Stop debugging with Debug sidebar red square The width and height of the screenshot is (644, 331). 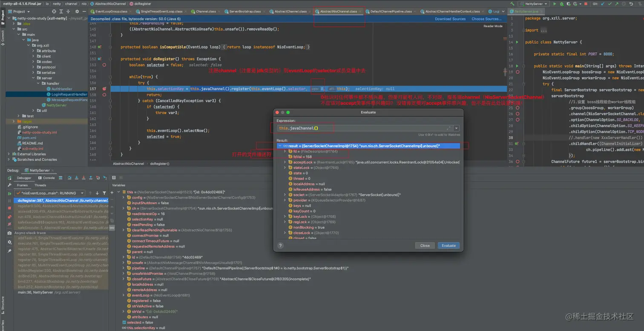(9, 208)
